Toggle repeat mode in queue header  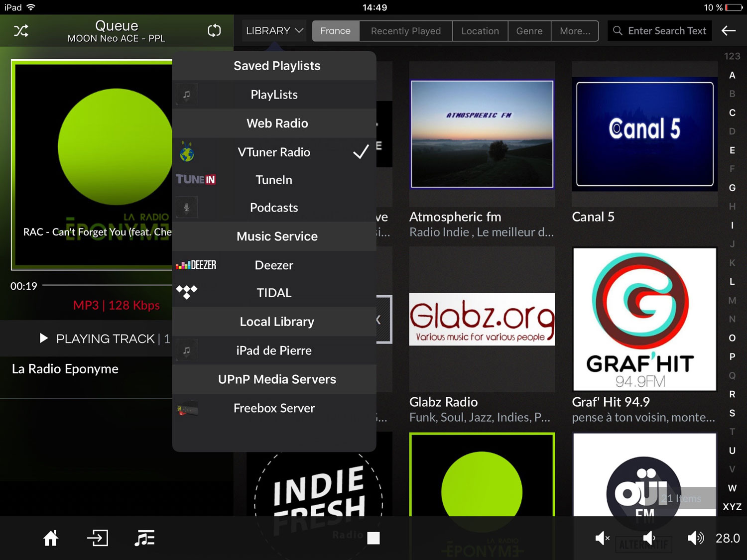[x=214, y=31]
